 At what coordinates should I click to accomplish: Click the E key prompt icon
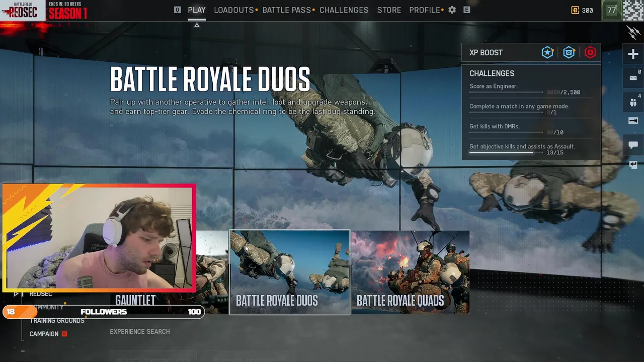pyautogui.click(x=467, y=10)
